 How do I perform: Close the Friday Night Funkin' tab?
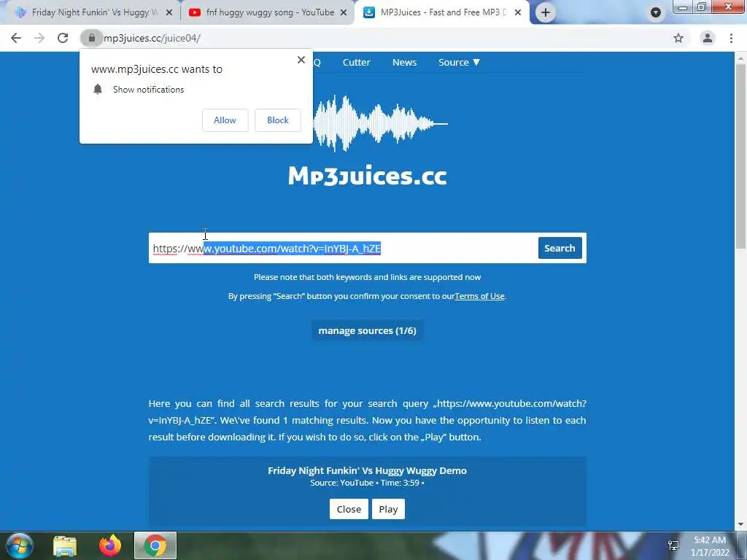(169, 13)
